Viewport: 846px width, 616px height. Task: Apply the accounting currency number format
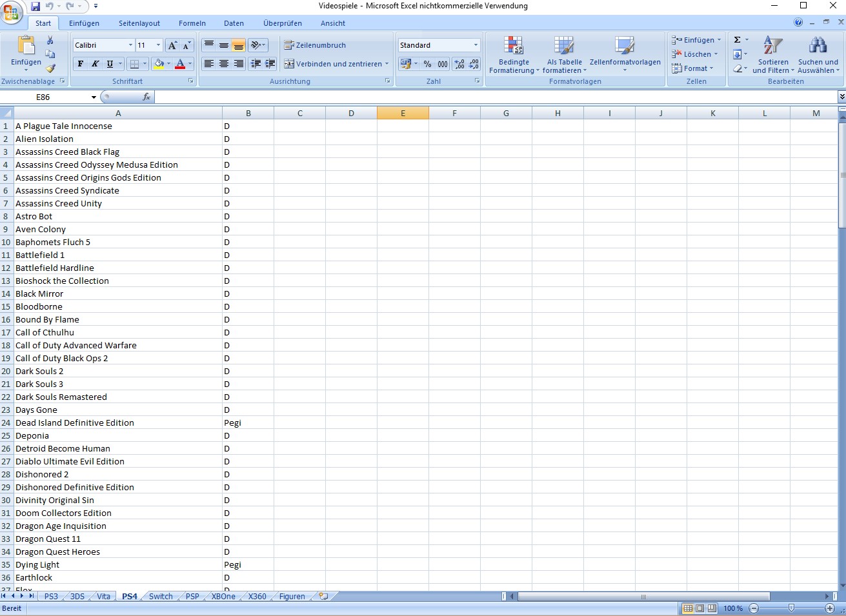(405, 64)
